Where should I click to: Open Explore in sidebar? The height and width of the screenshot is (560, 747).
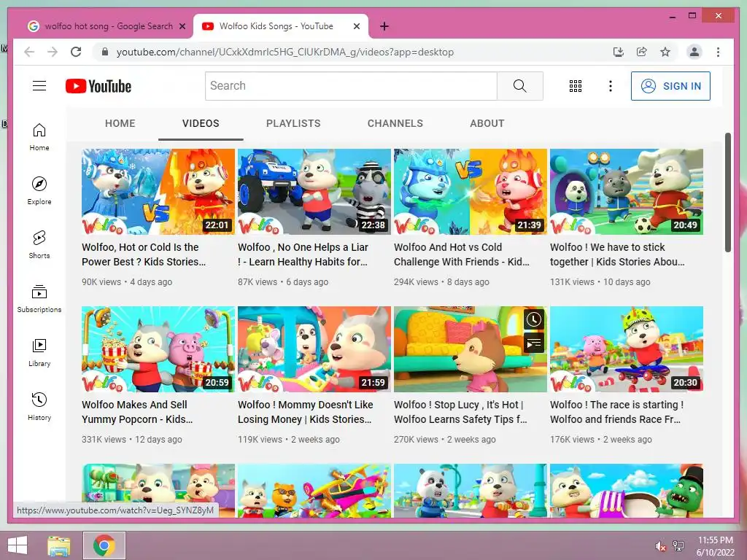(39, 191)
